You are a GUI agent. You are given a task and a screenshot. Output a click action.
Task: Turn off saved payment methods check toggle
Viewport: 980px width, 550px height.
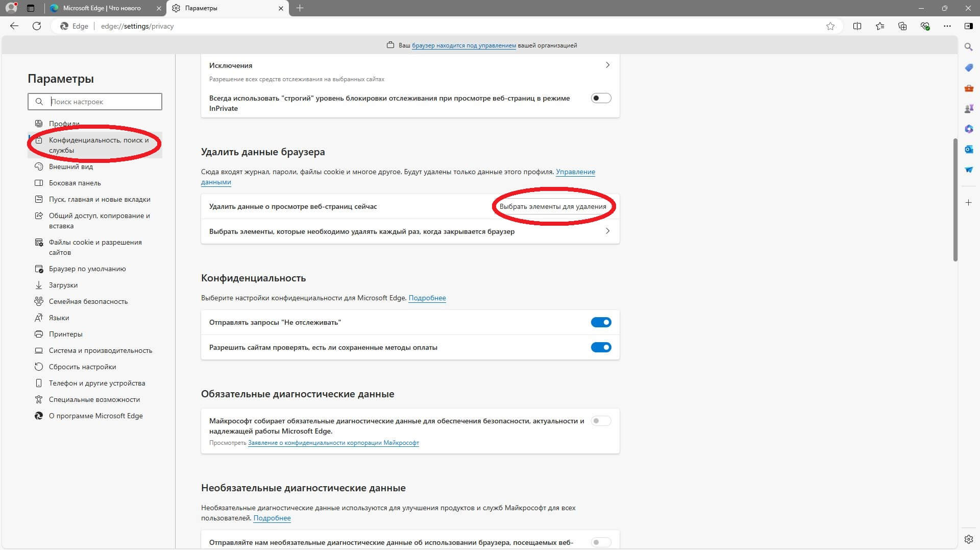coord(601,347)
